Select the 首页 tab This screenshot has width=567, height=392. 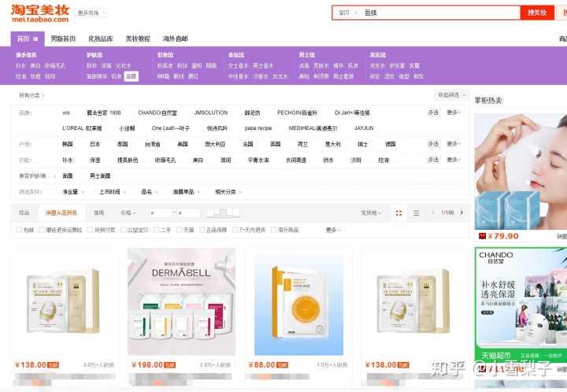pyautogui.click(x=28, y=39)
